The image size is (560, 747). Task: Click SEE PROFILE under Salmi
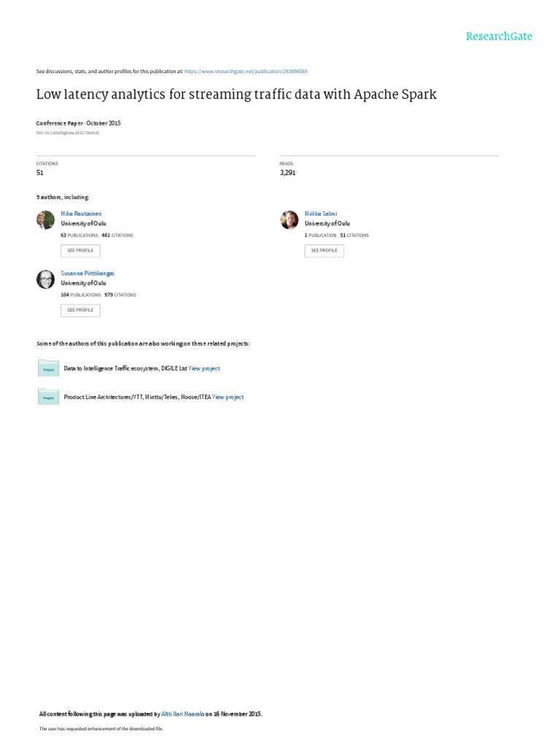(x=324, y=251)
